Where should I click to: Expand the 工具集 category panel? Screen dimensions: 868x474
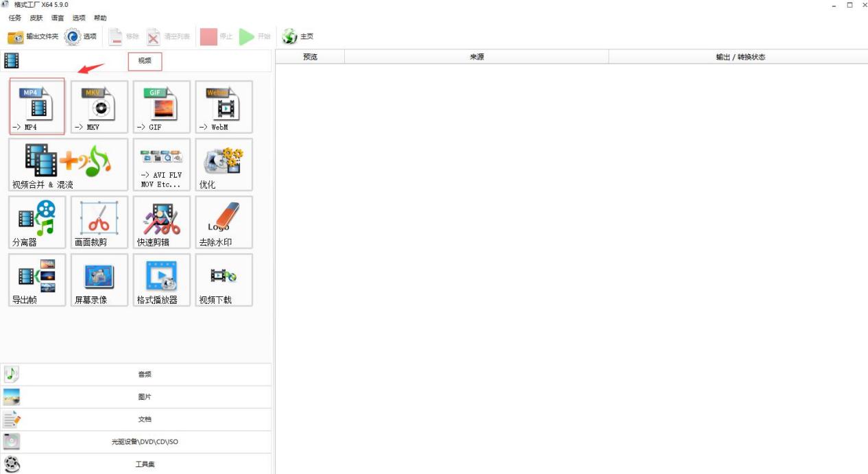tap(144, 464)
